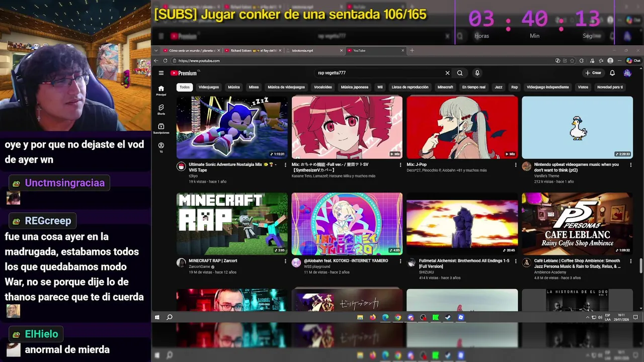Launch Firefox from the taskbar
The height and width of the screenshot is (362, 644).
[x=372, y=317]
